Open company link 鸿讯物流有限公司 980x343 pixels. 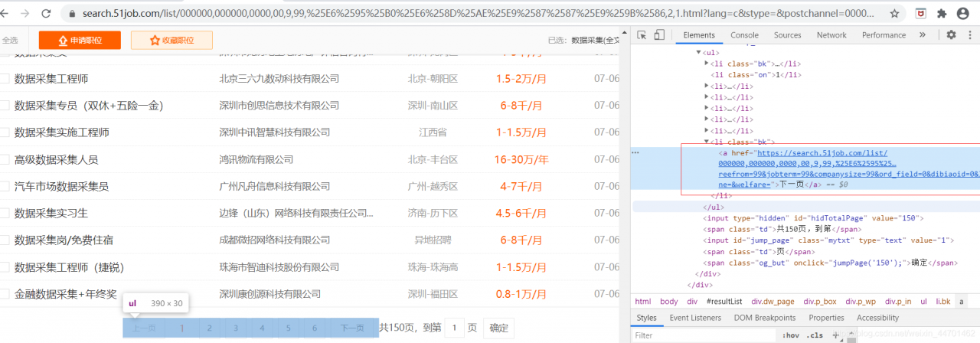click(256, 160)
